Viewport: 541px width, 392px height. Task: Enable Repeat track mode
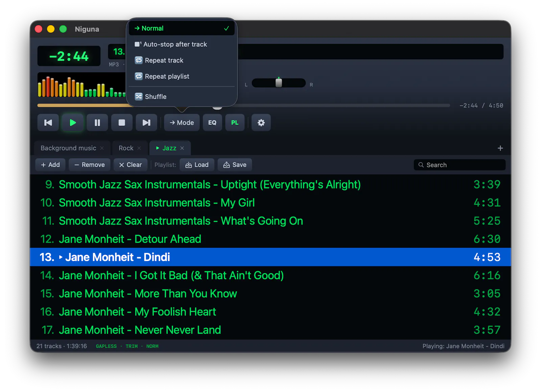(182, 60)
